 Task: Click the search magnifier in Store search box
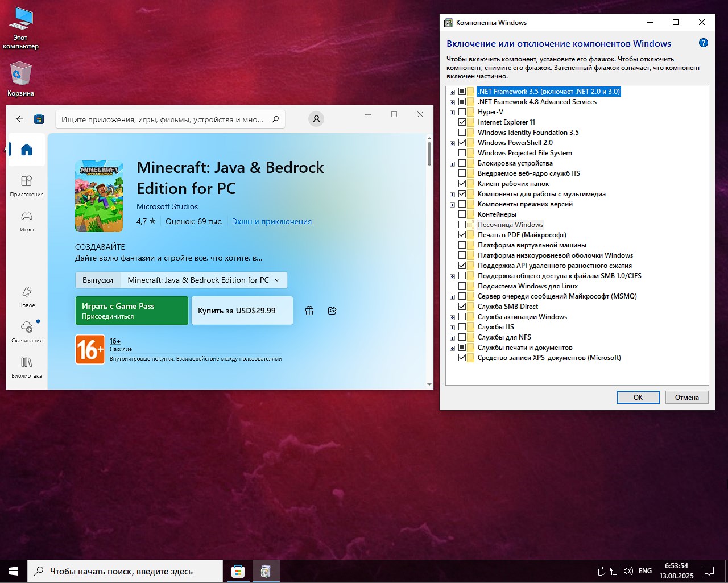click(x=275, y=119)
